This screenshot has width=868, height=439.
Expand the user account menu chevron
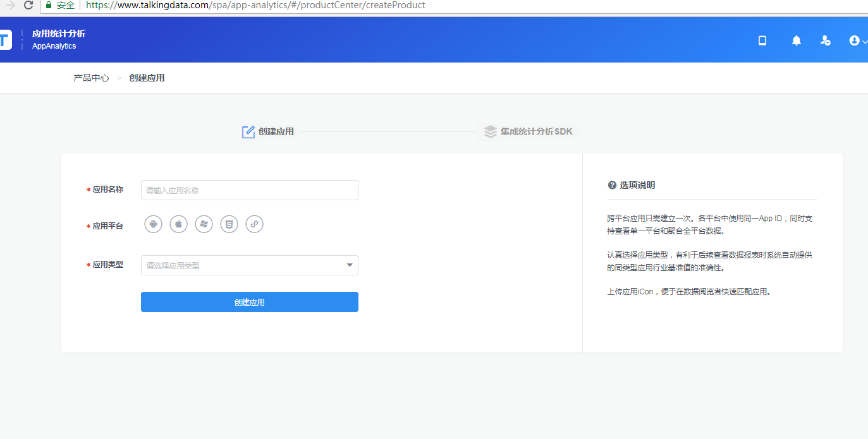tap(863, 42)
